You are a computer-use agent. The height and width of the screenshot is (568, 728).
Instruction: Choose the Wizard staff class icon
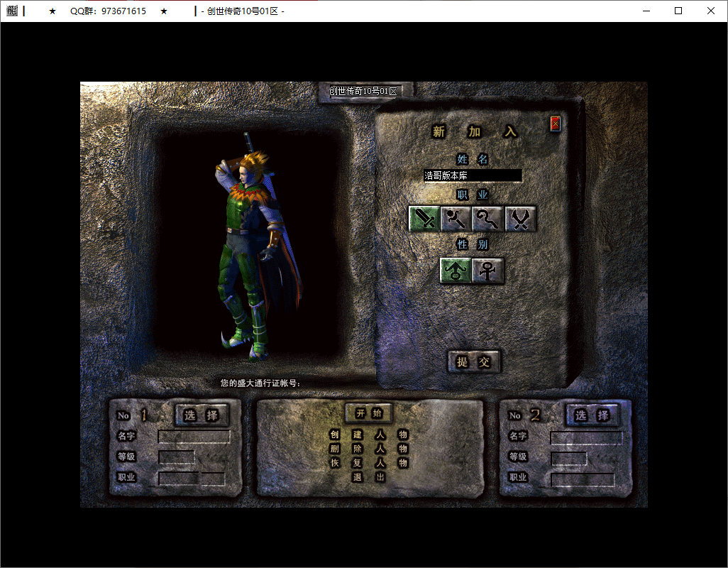[x=456, y=219]
